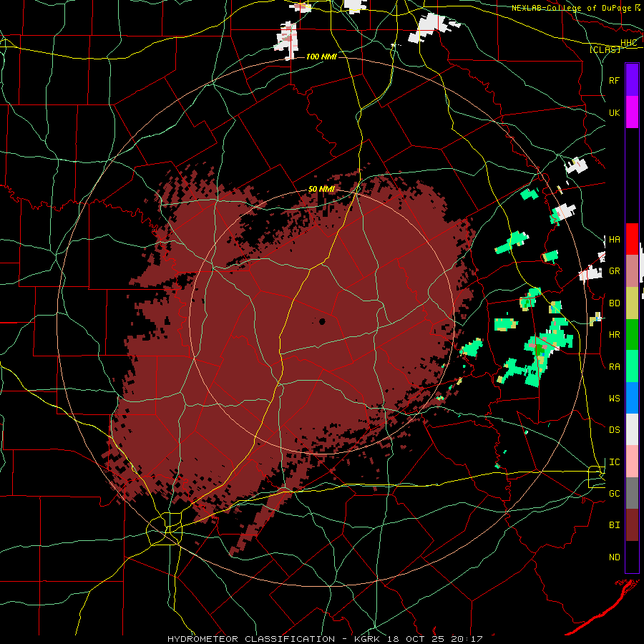Click the dark red BI legend swatch
644x644 pixels.
[x=632, y=525]
